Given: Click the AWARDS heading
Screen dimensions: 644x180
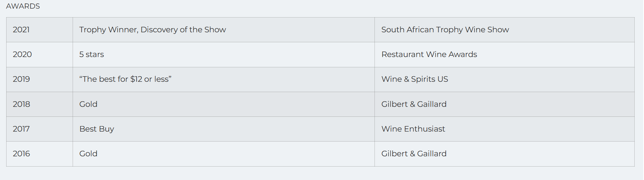Looking at the screenshot, I should click(x=23, y=6).
